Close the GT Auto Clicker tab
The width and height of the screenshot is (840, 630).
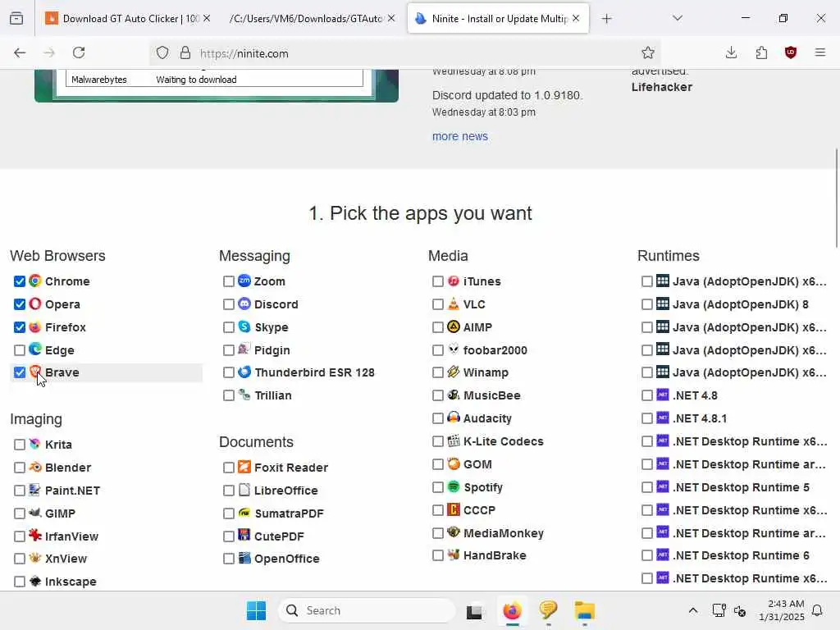[x=207, y=18]
